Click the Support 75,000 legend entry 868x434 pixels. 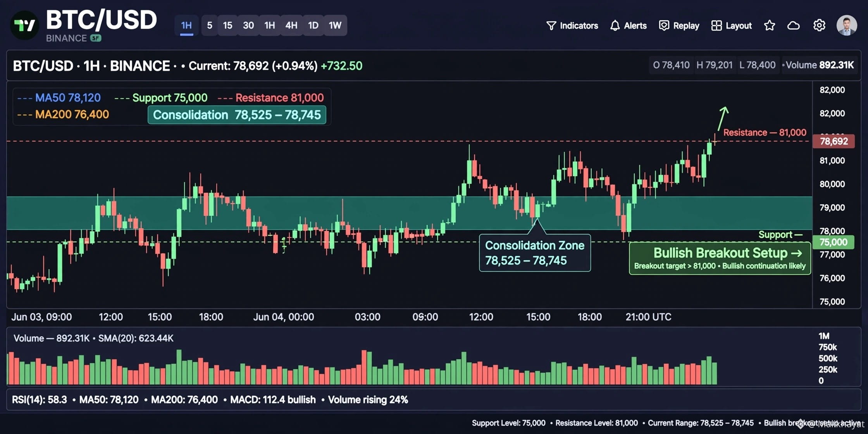tap(161, 98)
